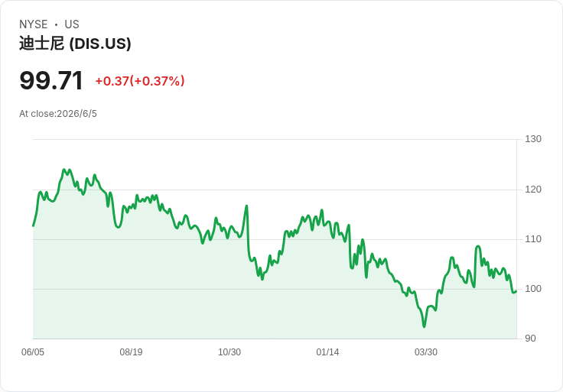The width and height of the screenshot is (563, 392).
Task: Click the chart's highest peak after 06/05
Action: click(64, 170)
